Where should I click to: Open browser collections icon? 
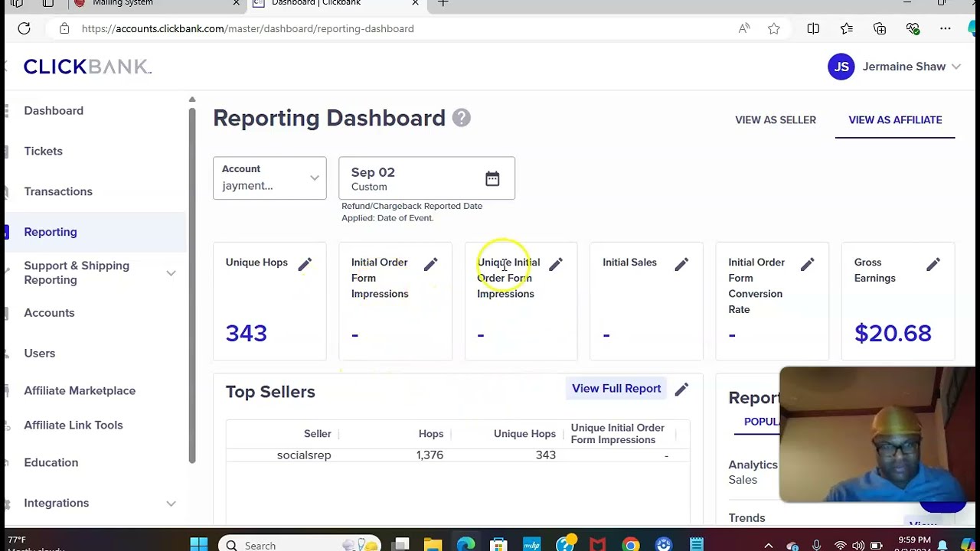tap(880, 28)
